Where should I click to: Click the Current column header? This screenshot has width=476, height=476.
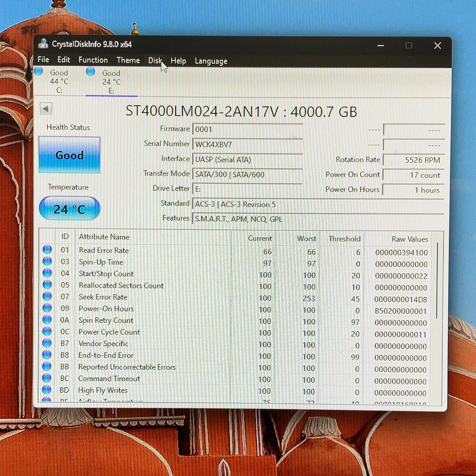pos(260,238)
